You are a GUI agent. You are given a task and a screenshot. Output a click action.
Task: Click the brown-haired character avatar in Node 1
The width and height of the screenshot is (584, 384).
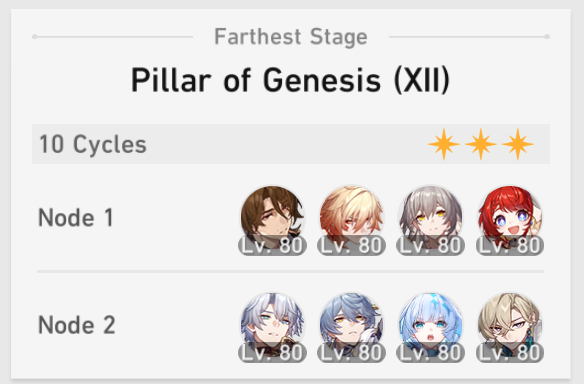click(x=273, y=218)
